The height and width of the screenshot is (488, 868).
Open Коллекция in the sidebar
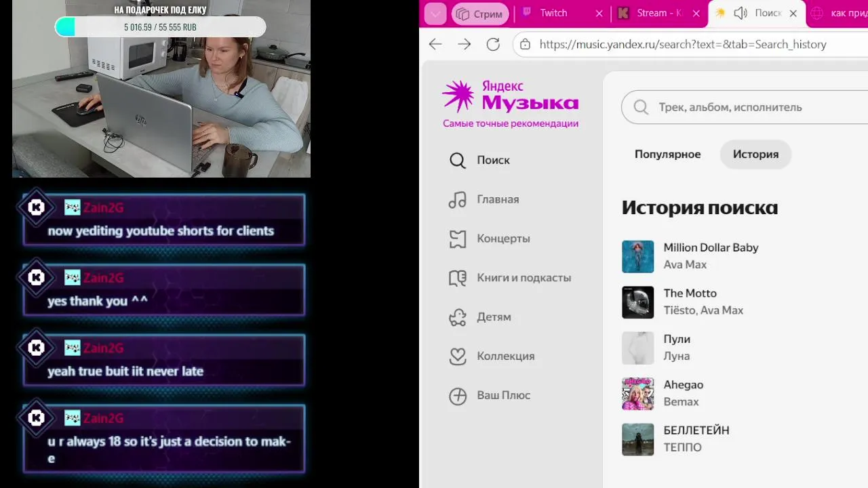point(506,356)
